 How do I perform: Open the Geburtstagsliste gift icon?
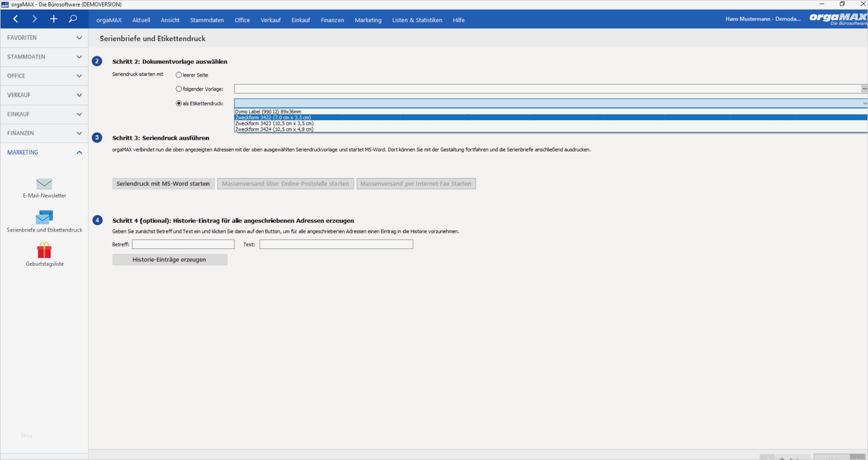tap(44, 250)
